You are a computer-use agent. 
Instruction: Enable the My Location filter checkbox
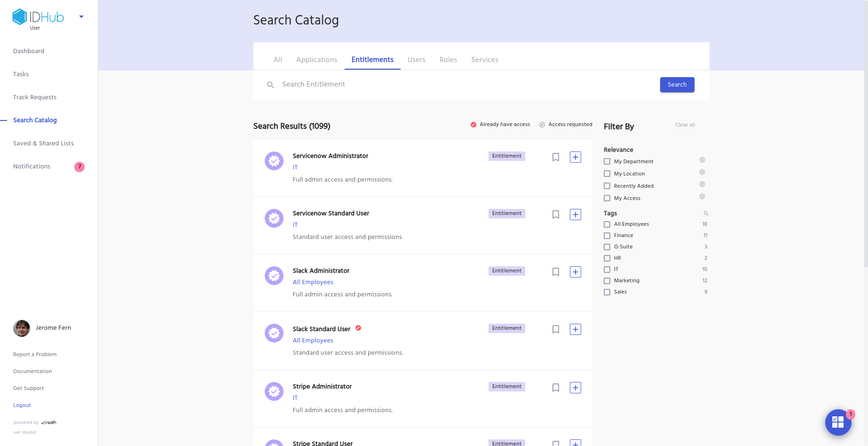click(607, 174)
